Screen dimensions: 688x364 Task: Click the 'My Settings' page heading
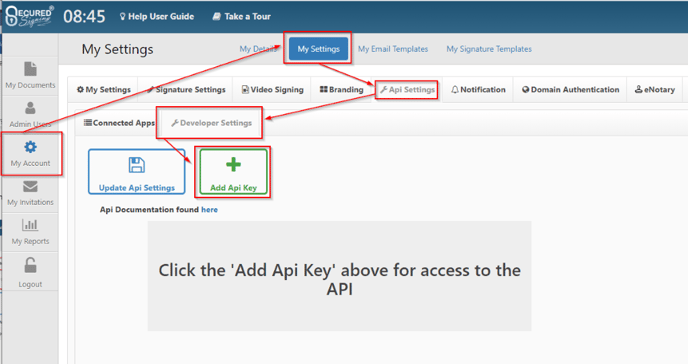118,49
